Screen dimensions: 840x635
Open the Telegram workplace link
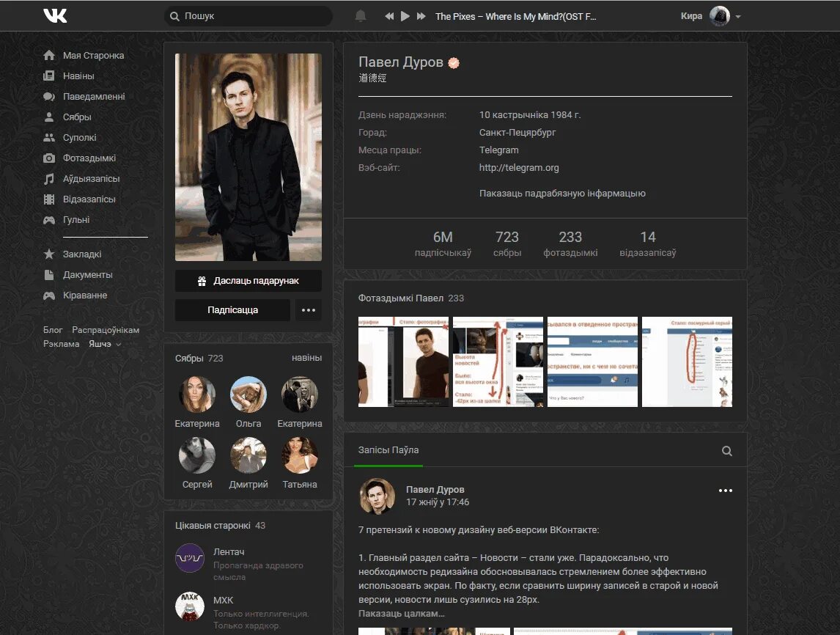coord(498,150)
